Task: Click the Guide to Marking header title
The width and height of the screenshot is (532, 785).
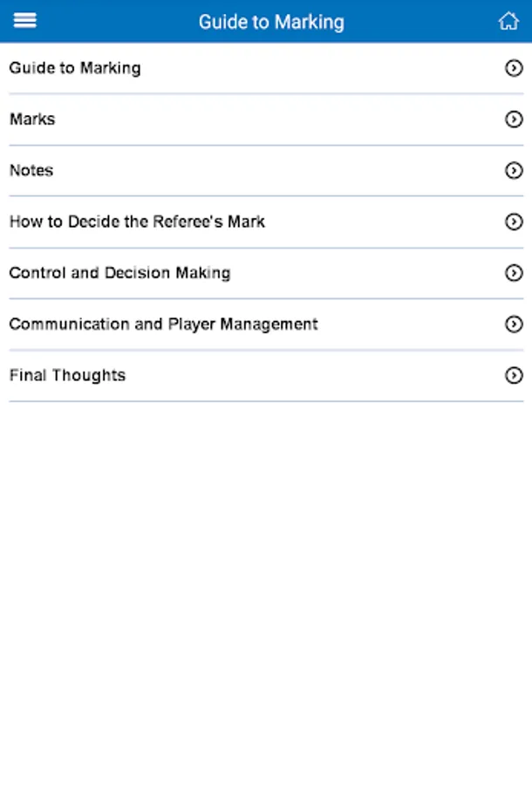Action: coord(271,22)
